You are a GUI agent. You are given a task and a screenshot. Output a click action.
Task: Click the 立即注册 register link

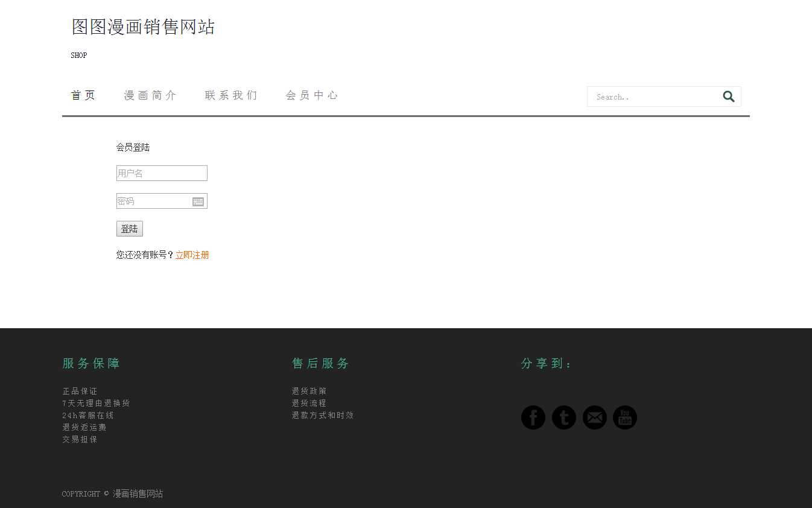(x=192, y=255)
